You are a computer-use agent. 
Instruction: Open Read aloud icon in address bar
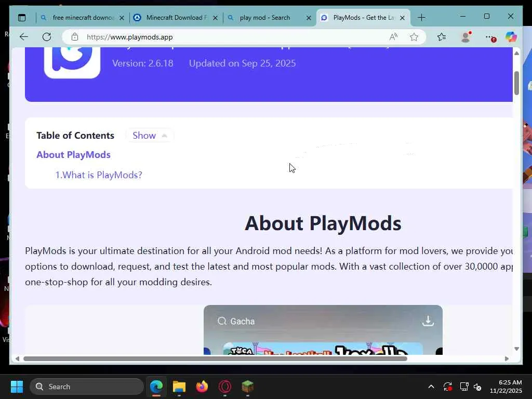393,37
